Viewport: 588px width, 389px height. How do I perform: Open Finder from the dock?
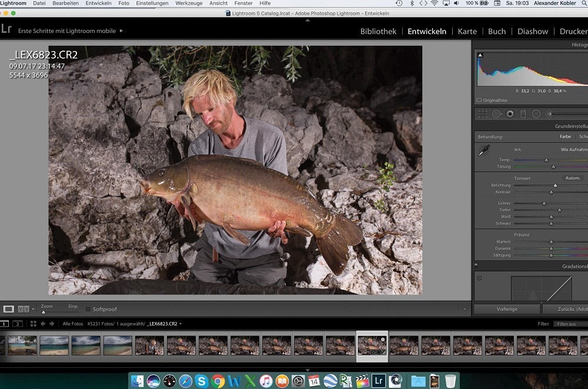[137, 381]
